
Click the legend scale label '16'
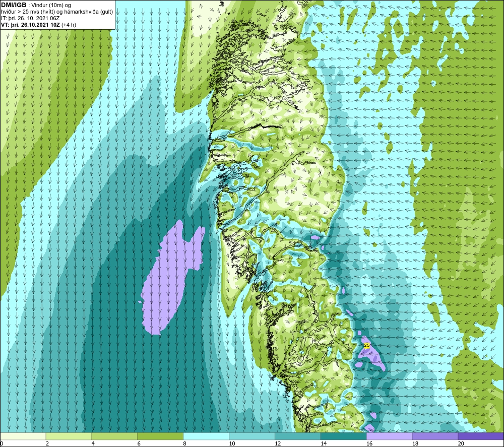(x=369, y=443)
